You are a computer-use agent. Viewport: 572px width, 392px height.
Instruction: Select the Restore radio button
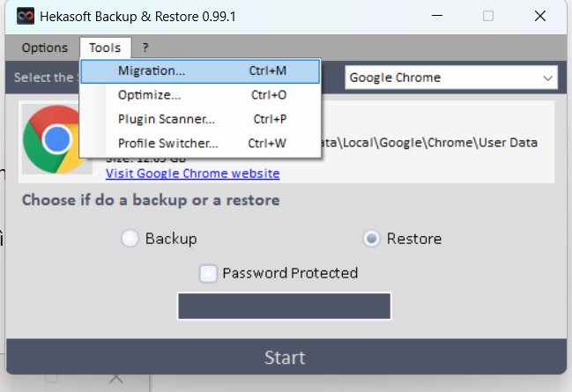click(x=372, y=239)
